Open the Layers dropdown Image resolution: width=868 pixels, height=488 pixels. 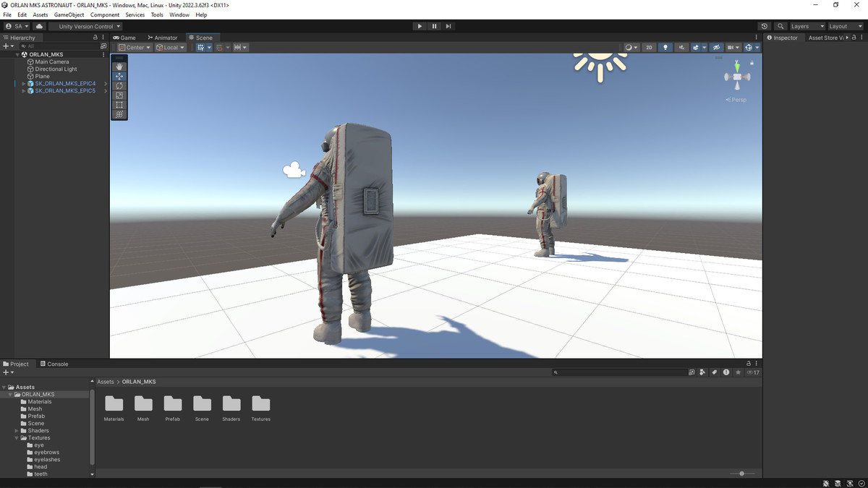coord(807,26)
